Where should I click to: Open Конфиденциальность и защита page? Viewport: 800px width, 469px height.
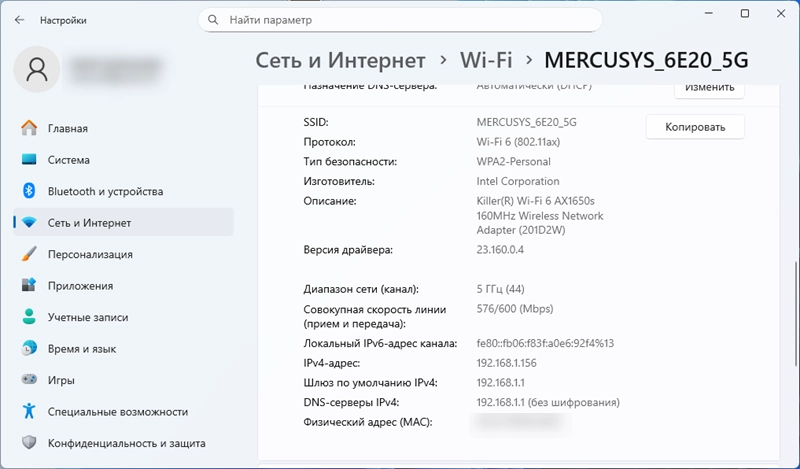click(123, 443)
